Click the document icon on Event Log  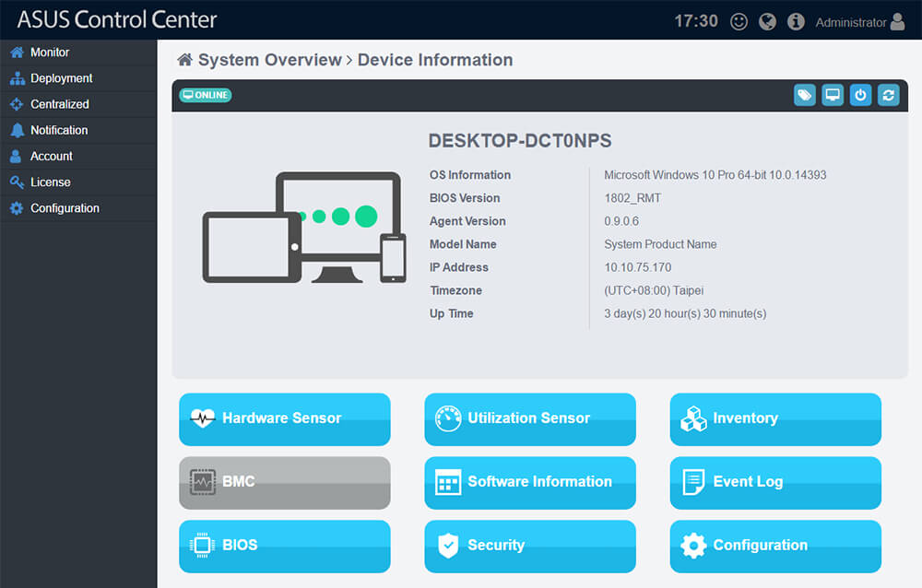(x=693, y=482)
